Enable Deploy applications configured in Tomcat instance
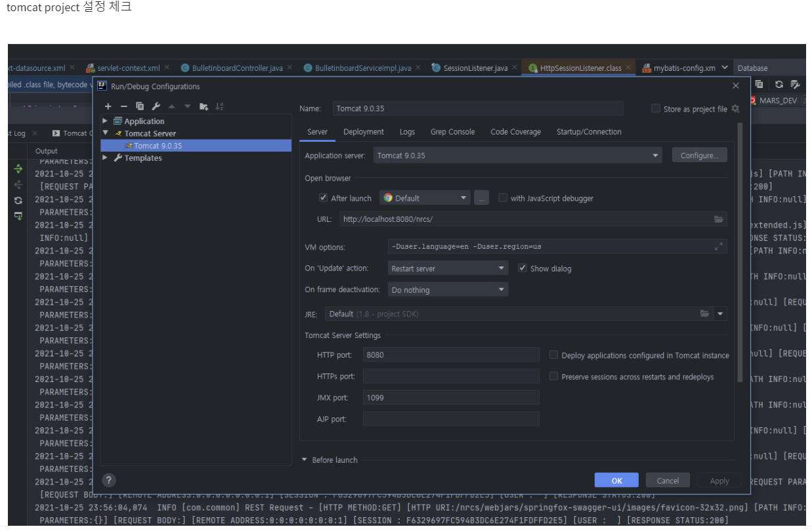 point(554,355)
